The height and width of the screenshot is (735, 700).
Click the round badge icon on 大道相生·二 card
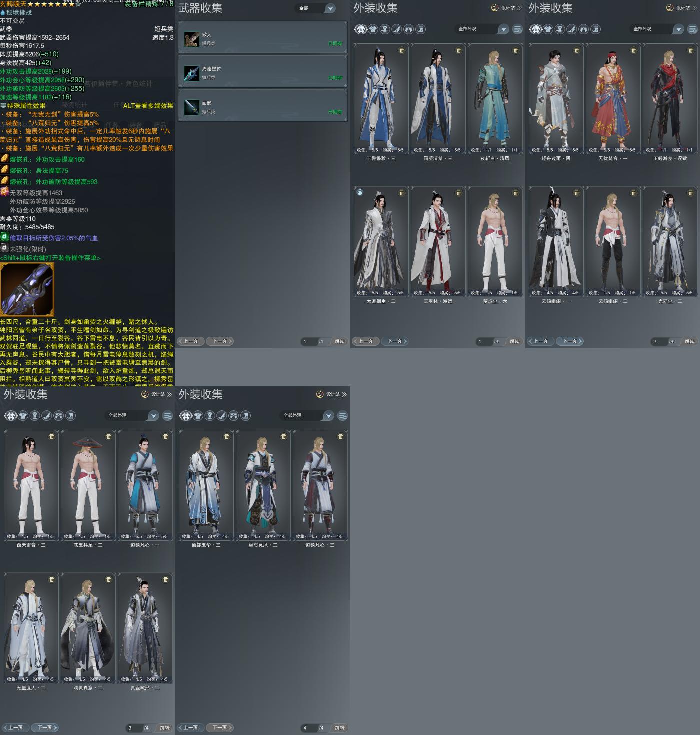point(360,192)
